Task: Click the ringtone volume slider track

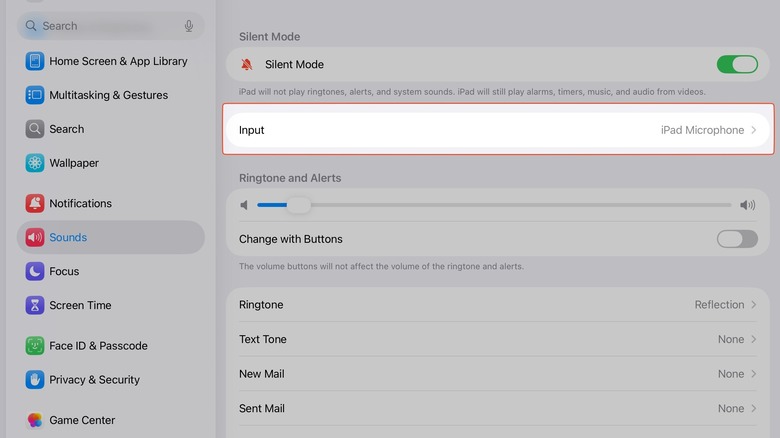Action: tap(500, 205)
